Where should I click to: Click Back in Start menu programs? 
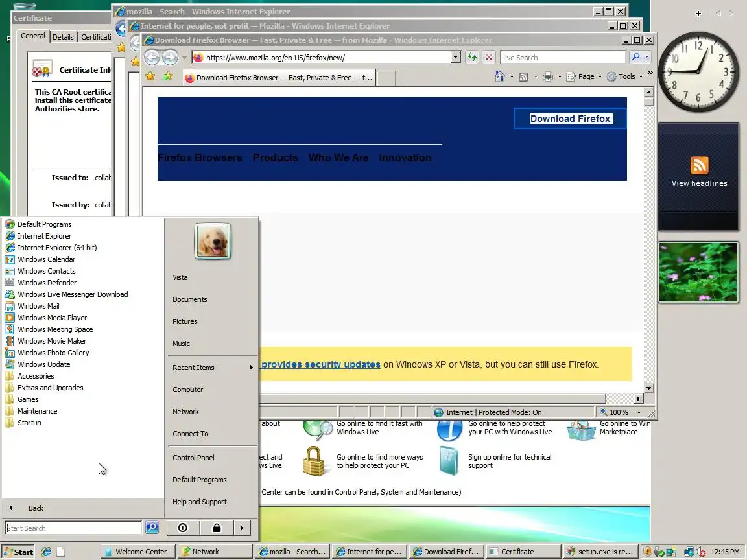click(x=36, y=508)
